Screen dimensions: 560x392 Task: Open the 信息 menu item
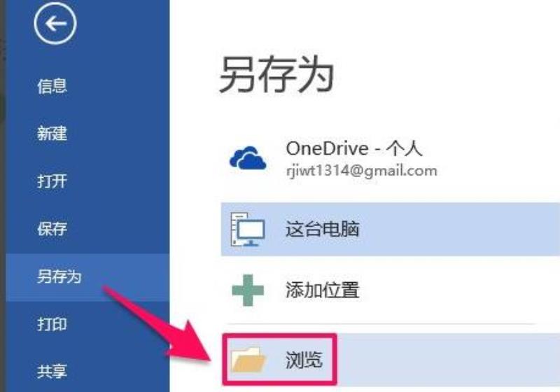(x=52, y=86)
